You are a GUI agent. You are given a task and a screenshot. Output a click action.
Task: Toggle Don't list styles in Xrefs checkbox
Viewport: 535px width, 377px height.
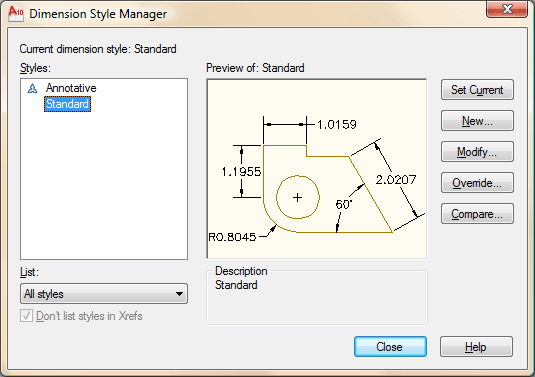[x=26, y=316]
